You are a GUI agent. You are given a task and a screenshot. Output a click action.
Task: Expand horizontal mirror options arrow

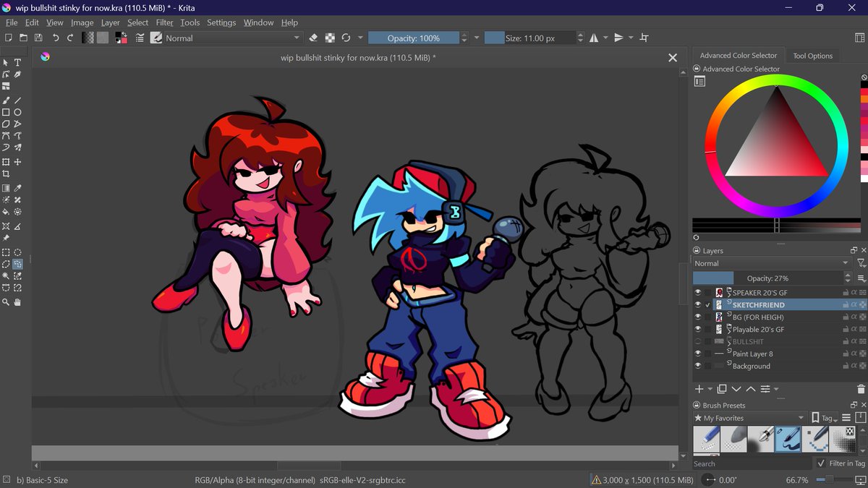click(605, 38)
